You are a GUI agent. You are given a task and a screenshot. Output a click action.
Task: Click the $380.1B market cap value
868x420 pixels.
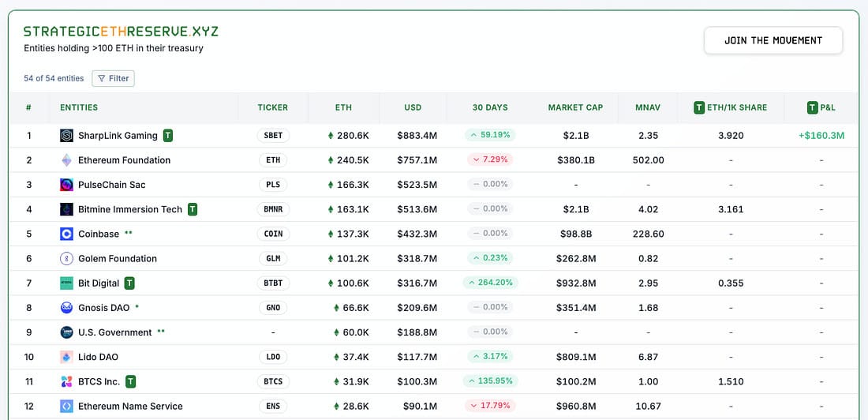tap(576, 160)
